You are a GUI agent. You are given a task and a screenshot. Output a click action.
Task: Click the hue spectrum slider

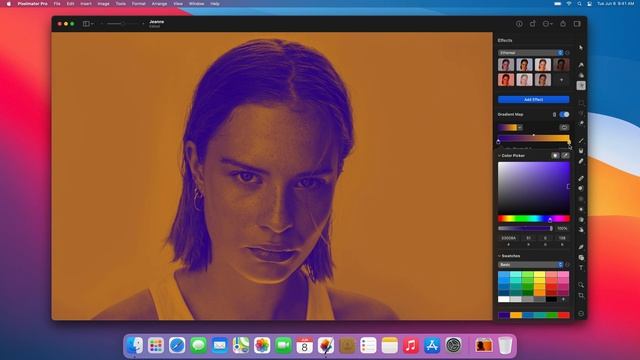533,219
